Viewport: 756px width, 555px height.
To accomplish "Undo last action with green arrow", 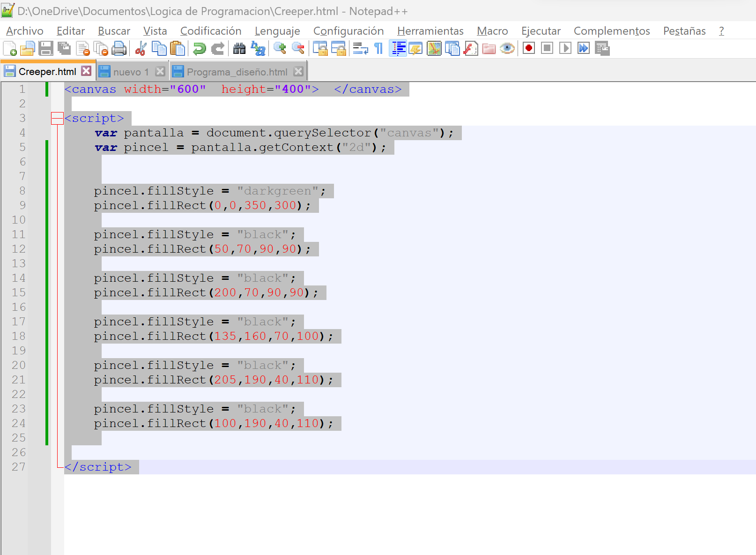I will pyautogui.click(x=199, y=48).
